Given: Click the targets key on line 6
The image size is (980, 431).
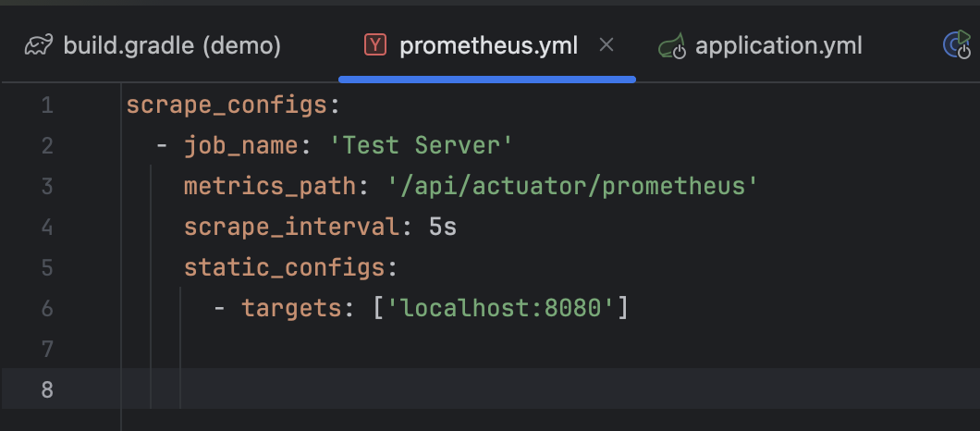Looking at the screenshot, I should 292,308.
